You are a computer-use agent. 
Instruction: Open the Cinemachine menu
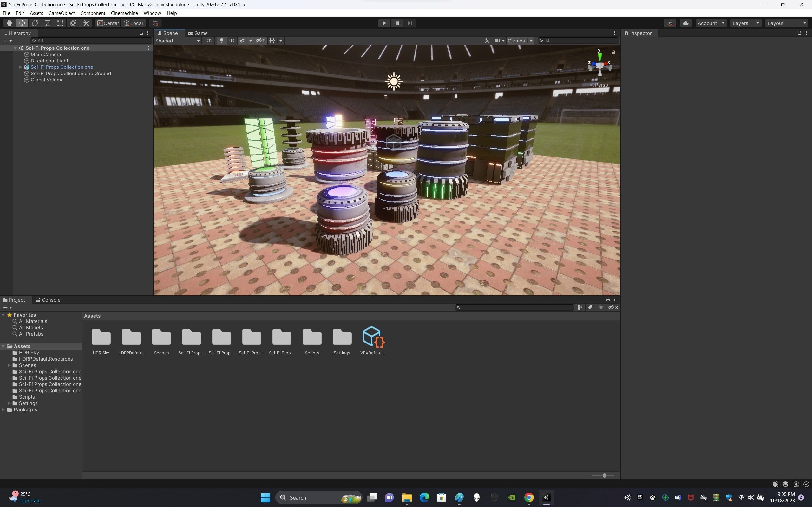(124, 13)
